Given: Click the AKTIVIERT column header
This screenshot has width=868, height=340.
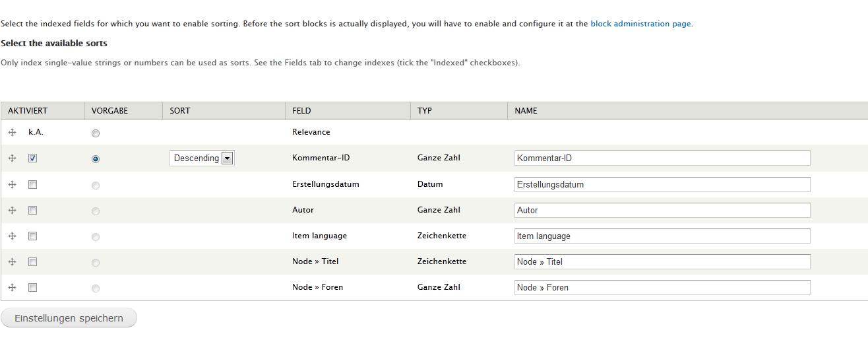Looking at the screenshot, I should click(x=28, y=111).
